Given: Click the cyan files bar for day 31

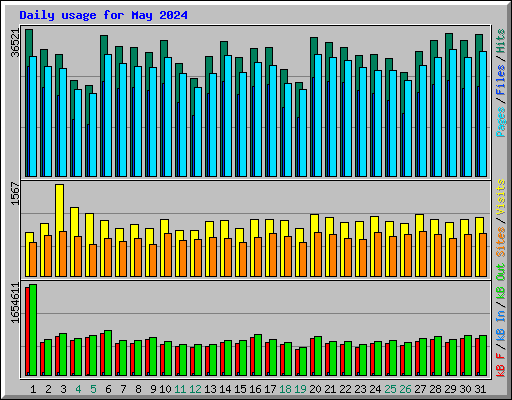Looking at the screenshot, I should pos(483,114).
